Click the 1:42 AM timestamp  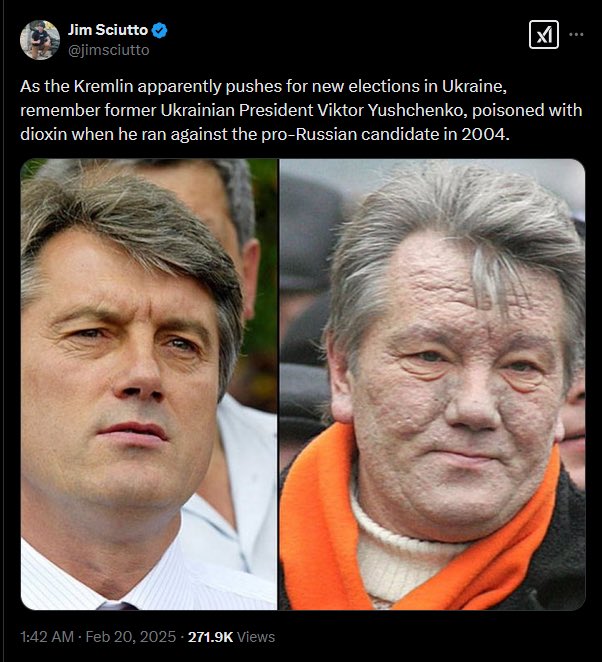tap(47, 637)
